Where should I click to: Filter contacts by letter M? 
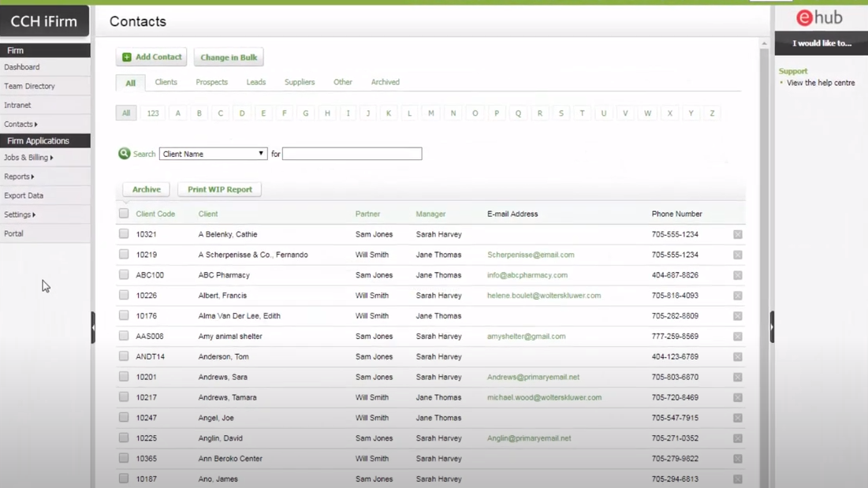[431, 113]
